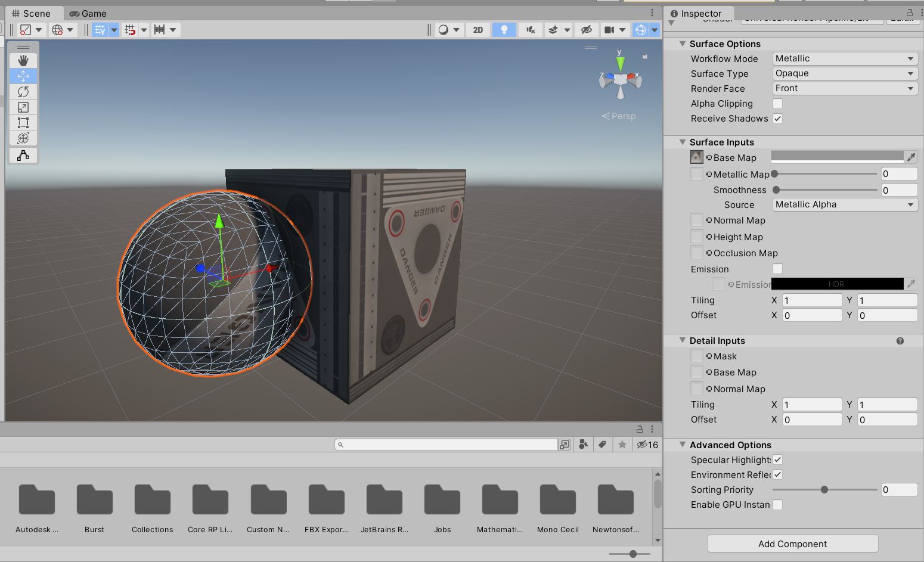Click the Add Component button
The width and height of the screenshot is (924, 562).
(x=792, y=544)
